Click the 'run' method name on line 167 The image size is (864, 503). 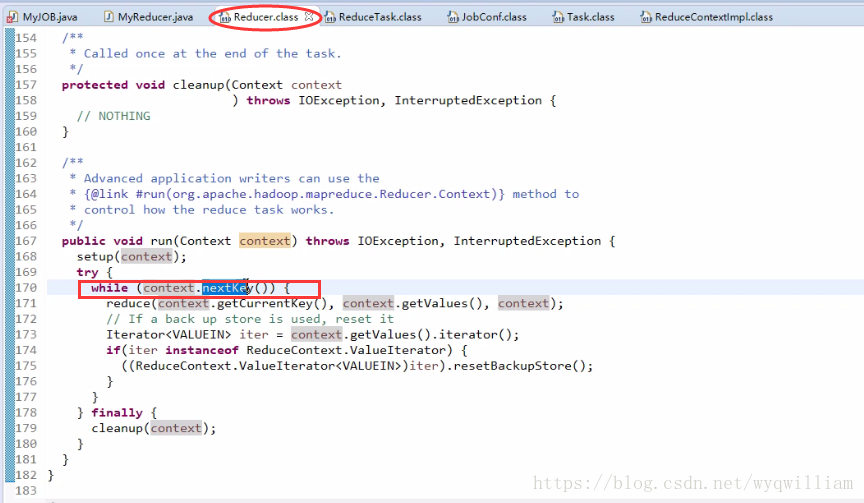[161, 241]
